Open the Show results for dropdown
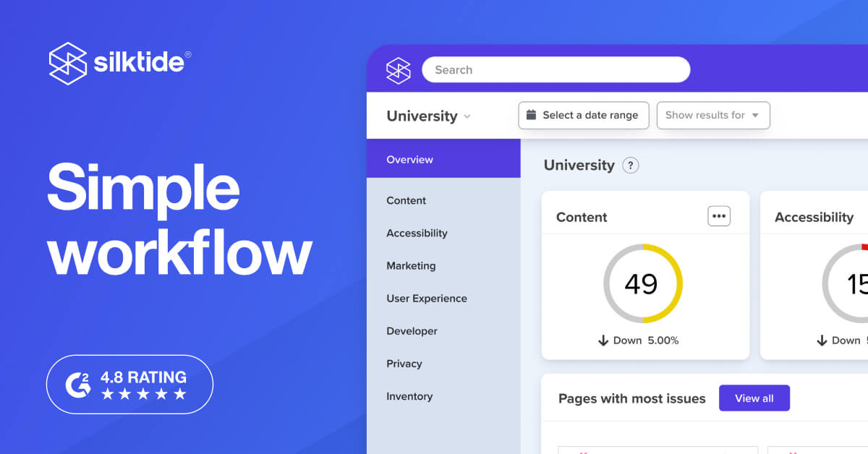 point(712,115)
